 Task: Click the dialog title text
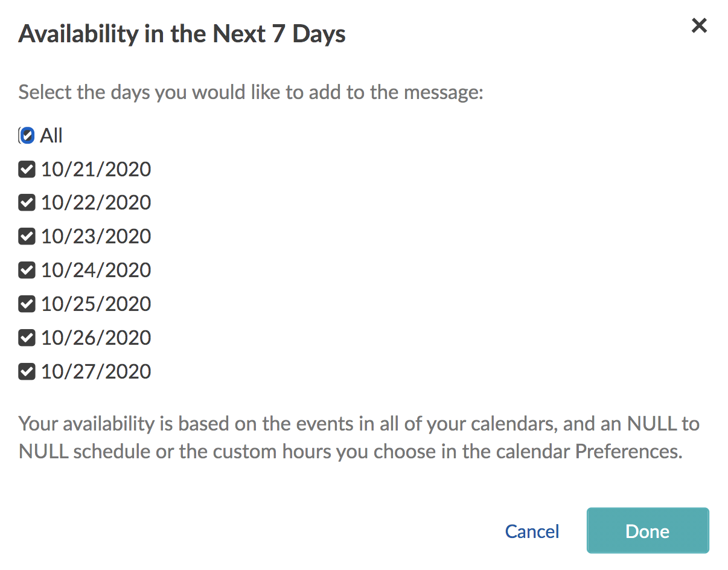click(182, 34)
